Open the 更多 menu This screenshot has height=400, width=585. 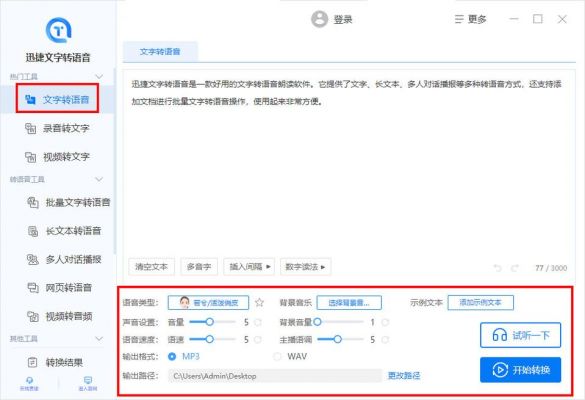pyautogui.click(x=470, y=19)
